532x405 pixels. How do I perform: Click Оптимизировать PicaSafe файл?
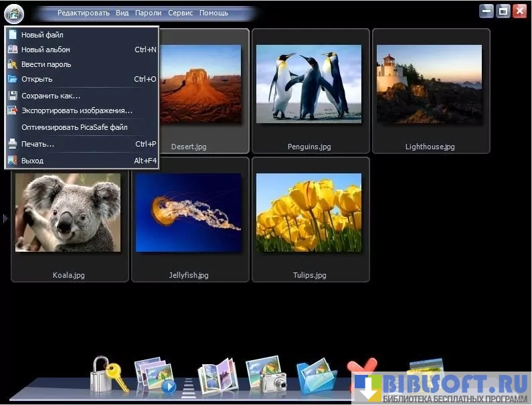pos(74,127)
